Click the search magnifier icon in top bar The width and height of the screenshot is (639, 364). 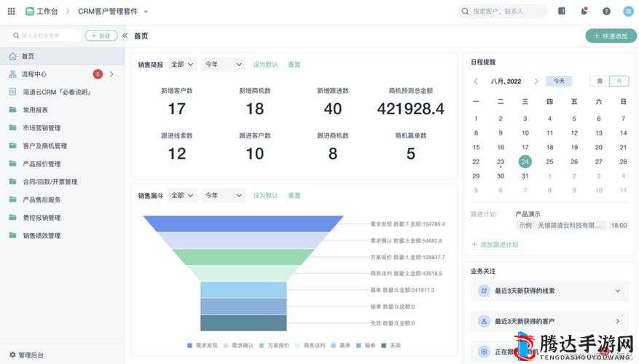coord(465,12)
